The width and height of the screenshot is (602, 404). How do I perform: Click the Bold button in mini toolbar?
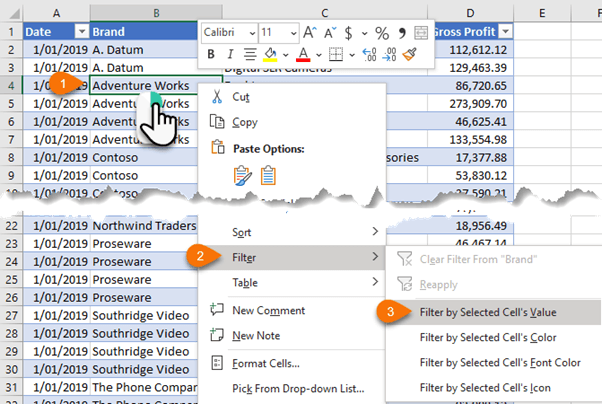tap(211, 54)
